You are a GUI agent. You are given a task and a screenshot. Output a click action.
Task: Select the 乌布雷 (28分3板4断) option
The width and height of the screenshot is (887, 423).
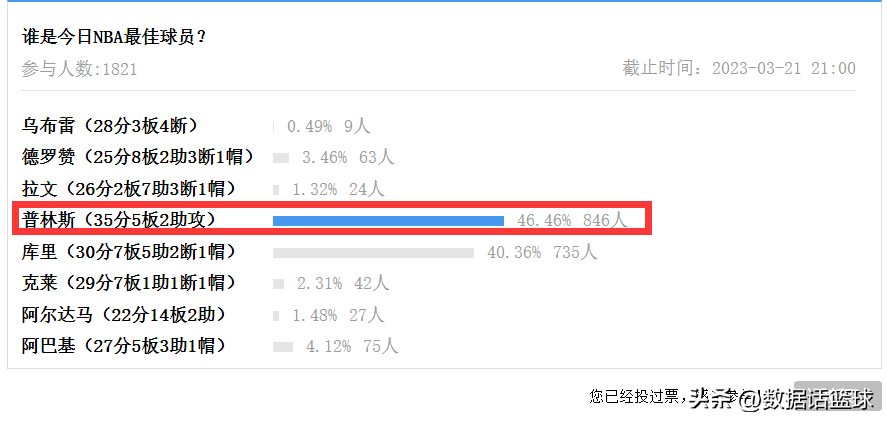coord(111,126)
